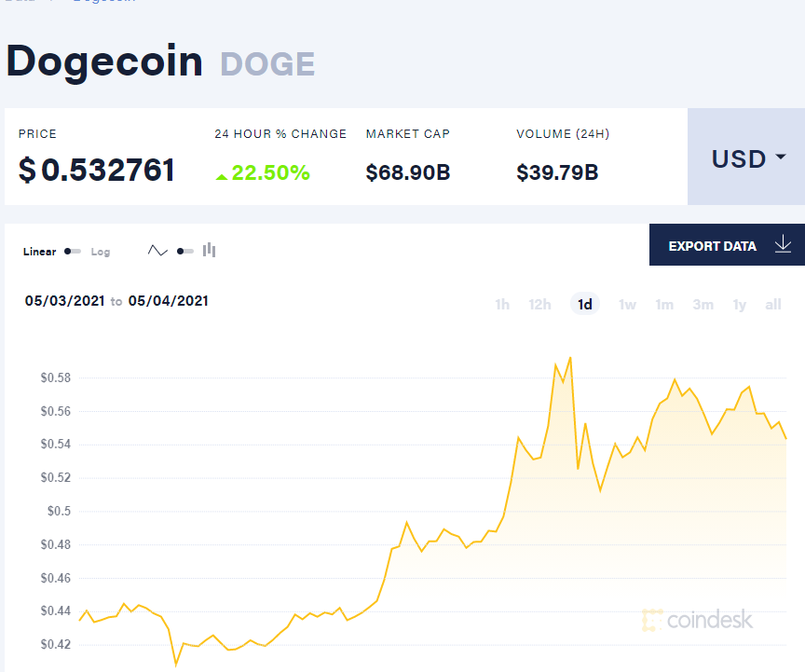Image resolution: width=805 pixels, height=672 pixels.
Task: Click the coindesk watermark logo
Action: point(697,620)
